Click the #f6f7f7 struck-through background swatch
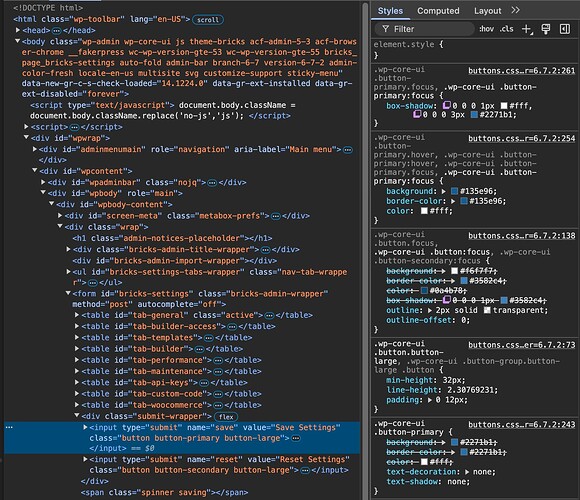This screenshot has height=500, width=580. point(455,271)
